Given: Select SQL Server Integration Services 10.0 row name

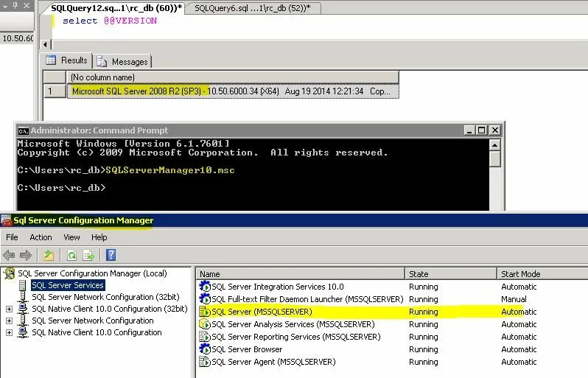Looking at the screenshot, I should pyautogui.click(x=278, y=287).
